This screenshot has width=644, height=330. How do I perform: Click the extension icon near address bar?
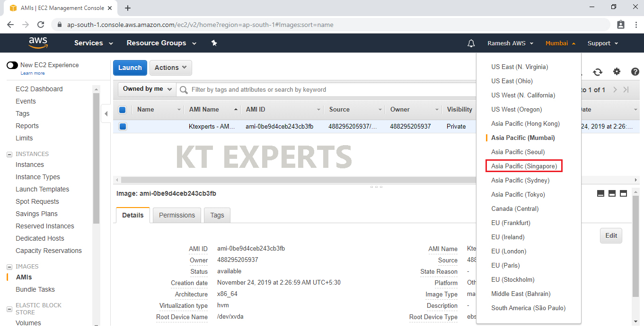point(621,25)
